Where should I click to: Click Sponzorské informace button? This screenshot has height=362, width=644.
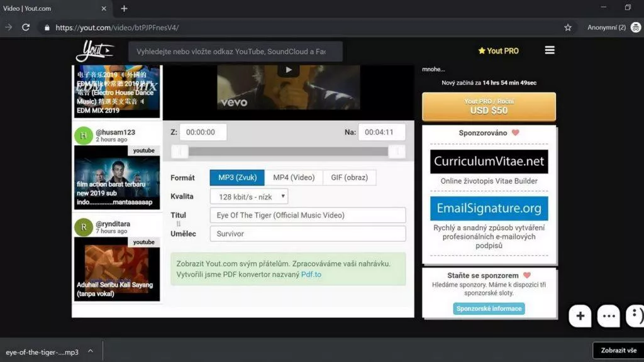pos(489,309)
